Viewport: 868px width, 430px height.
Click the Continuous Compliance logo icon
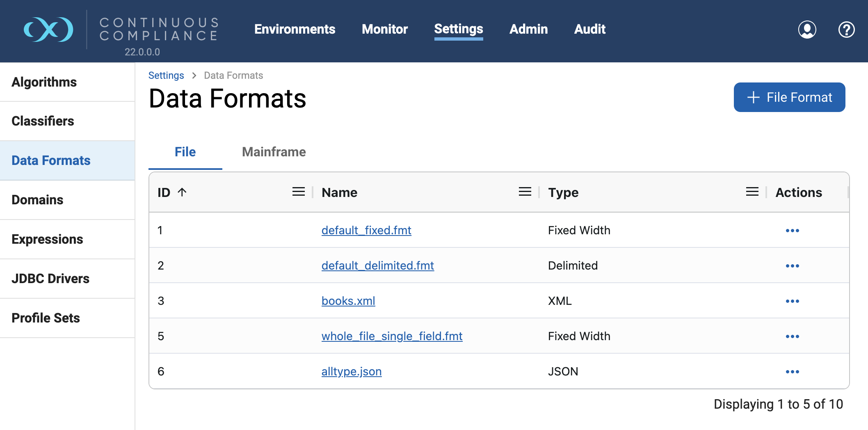[49, 30]
